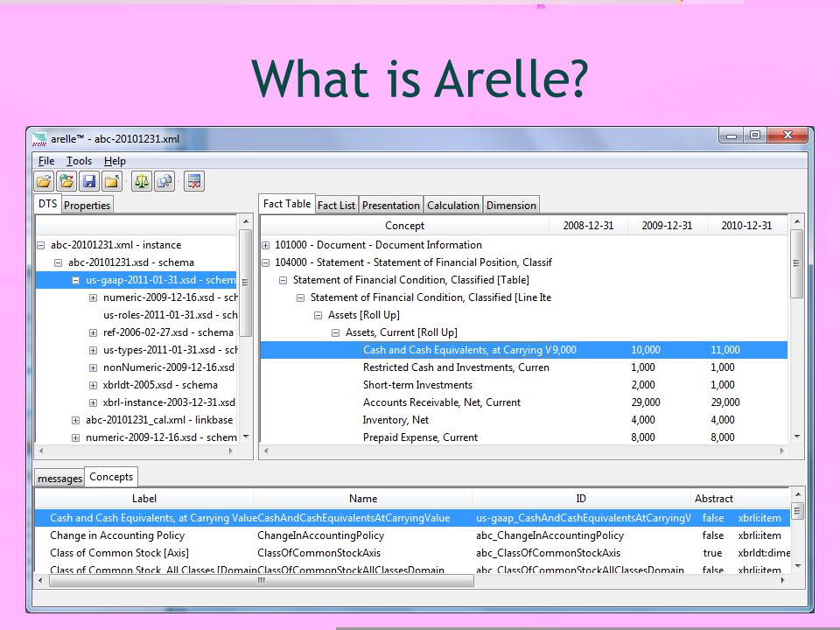Open the Presentation tab

[391, 205]
